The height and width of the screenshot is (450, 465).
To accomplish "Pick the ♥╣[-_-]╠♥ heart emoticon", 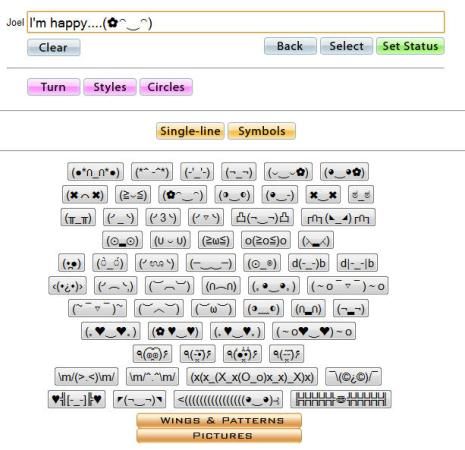I will click(x=77, y=399).
